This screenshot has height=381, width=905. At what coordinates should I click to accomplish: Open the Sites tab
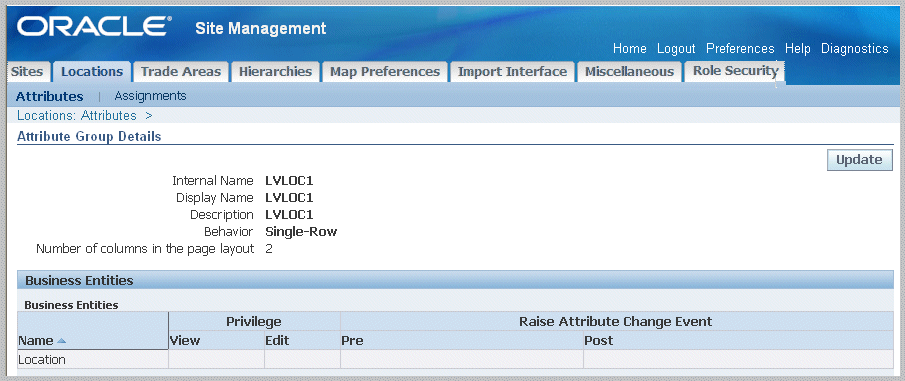pos(27,72)
